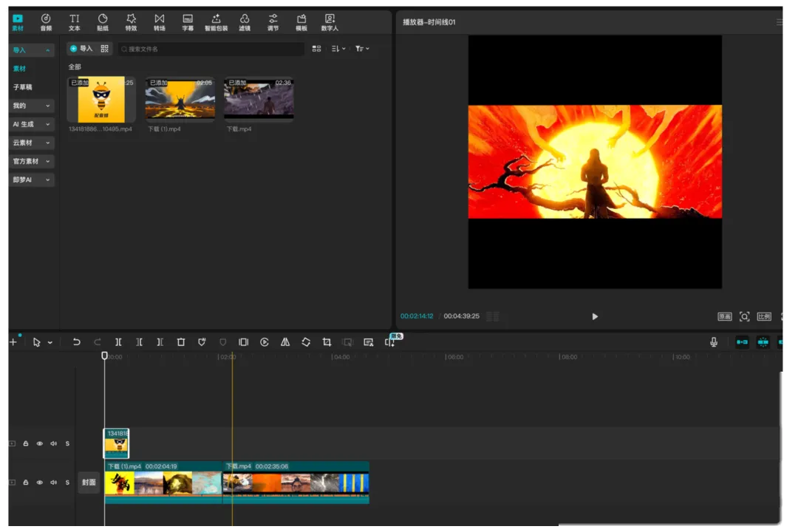Switch media list to grid view

[316, 48]
